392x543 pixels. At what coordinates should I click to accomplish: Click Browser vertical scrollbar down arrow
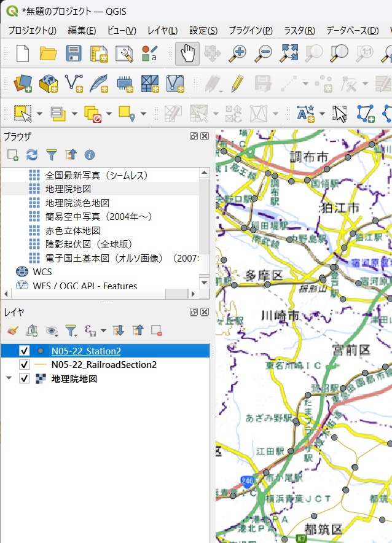coord(205,282)
